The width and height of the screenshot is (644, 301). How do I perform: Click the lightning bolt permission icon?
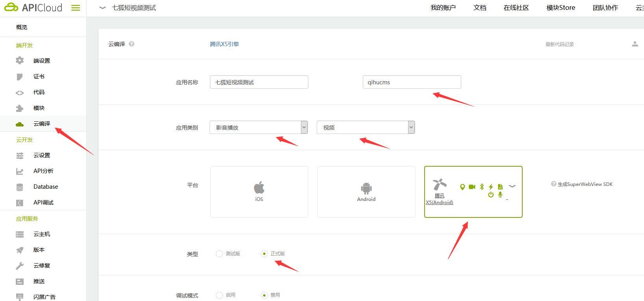coord(491,187)
